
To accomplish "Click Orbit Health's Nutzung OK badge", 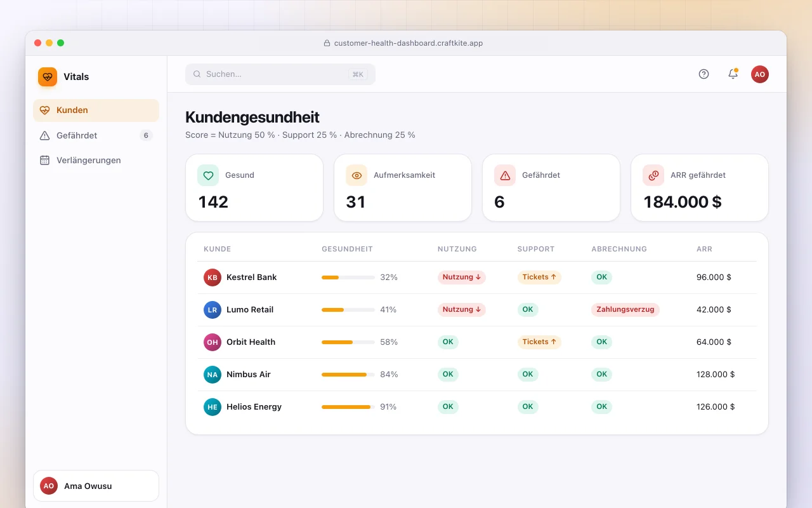I will 448,342.
